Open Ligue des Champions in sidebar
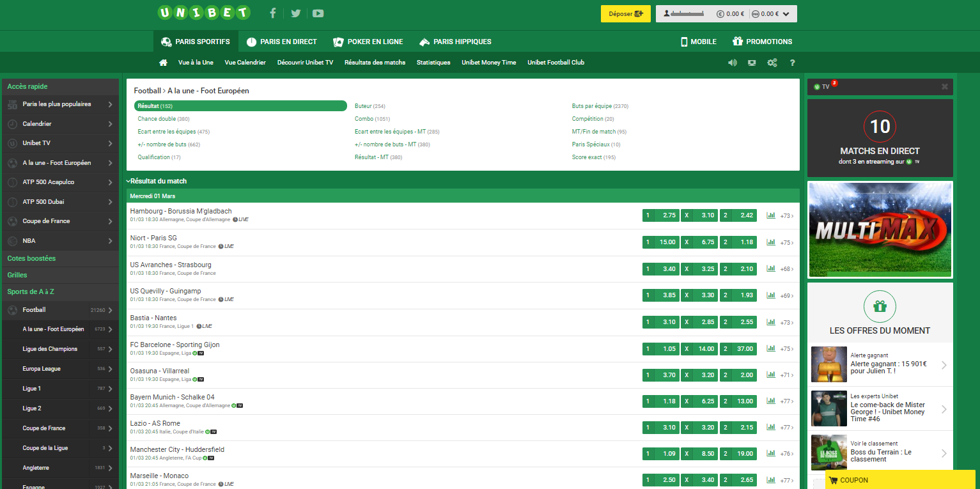980x489 pixels. click(x=60, y=349)
